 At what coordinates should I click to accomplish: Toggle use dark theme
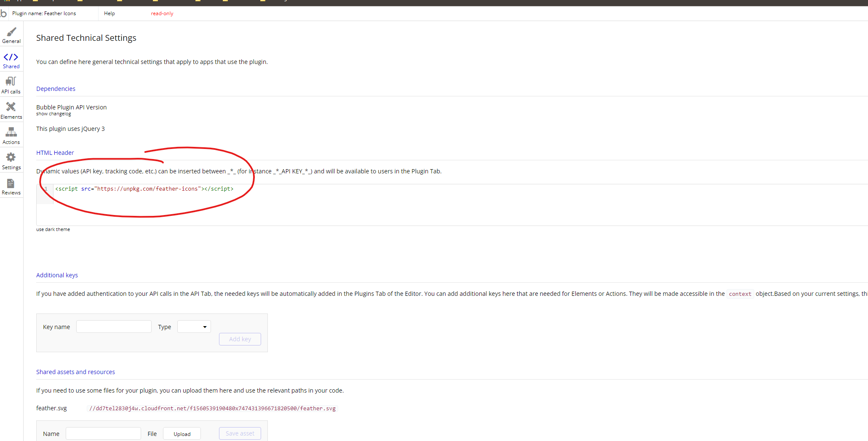click(53, 230)
